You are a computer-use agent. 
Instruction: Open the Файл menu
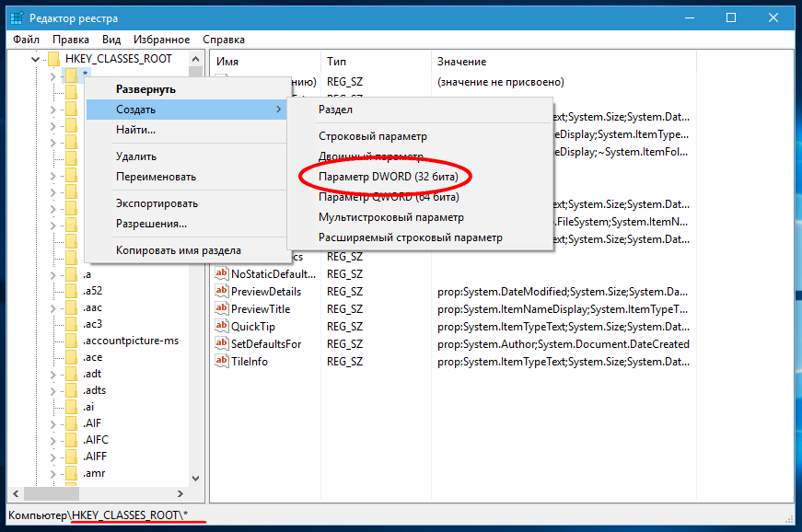coord(26,40)
